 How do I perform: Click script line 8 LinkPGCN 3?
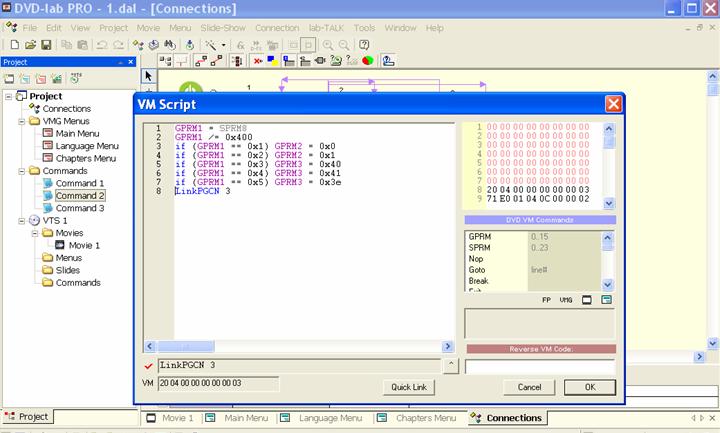[x=202, y=191]
